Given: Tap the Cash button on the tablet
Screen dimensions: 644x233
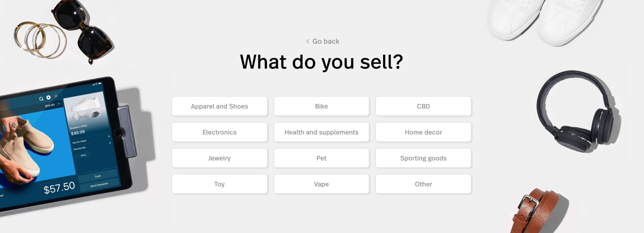Looking at the screenshot, I should pos(98,176).
